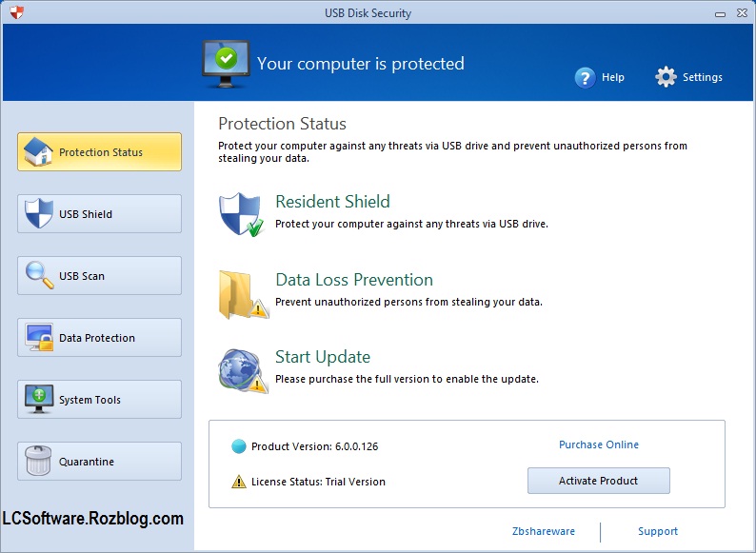Image resolution: width=756 pixels, height=553 pixels.
Task: Open the Data Loss Prevention heading
Action: [x=354, y=280]
